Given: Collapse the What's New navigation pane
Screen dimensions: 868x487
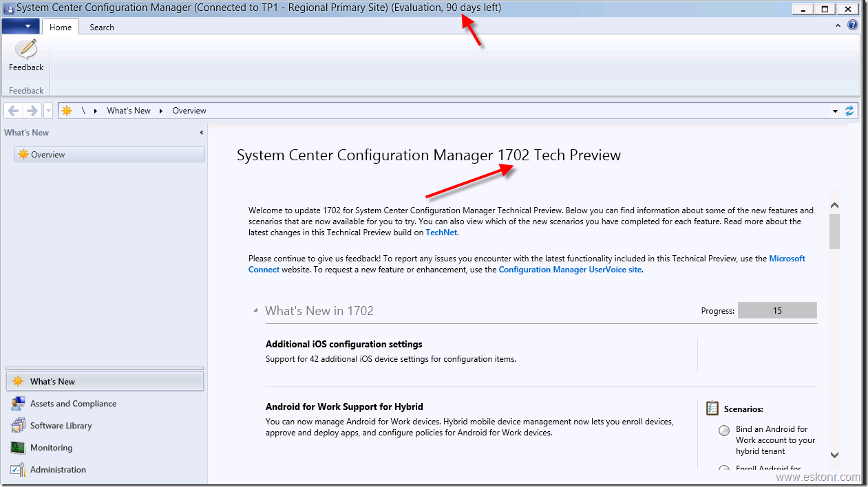Looking at the screenshot, I should [202, 133].
